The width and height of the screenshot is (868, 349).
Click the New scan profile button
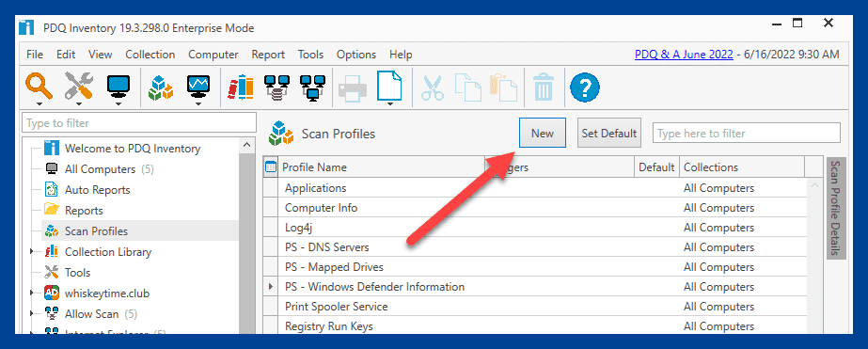[543, 133]
